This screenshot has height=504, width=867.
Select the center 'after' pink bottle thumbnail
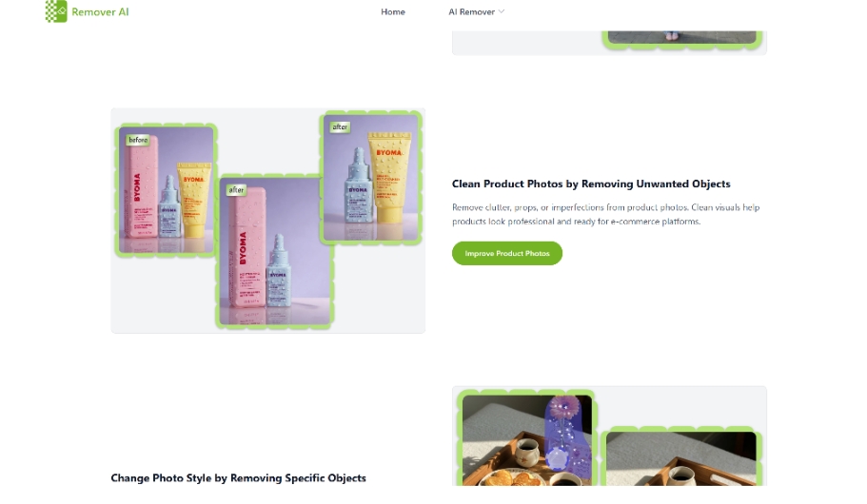[275, 251]
